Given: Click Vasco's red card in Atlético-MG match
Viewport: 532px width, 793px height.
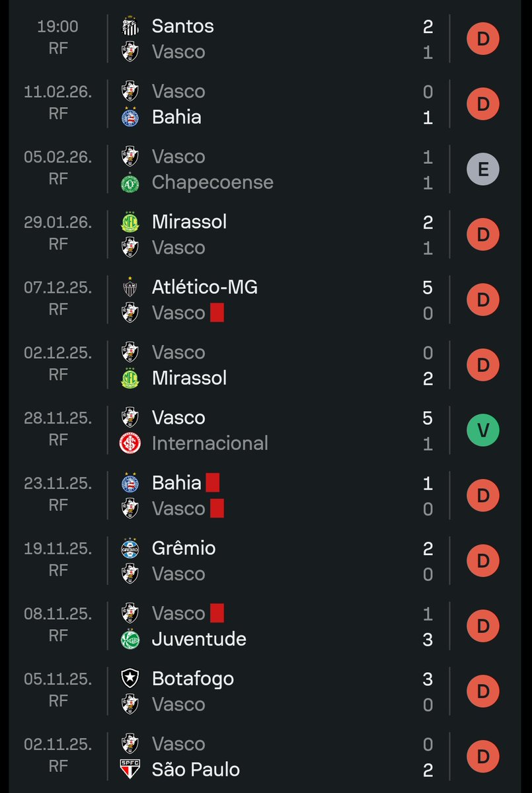Looking at the screenshot, I should click(217, 313).
